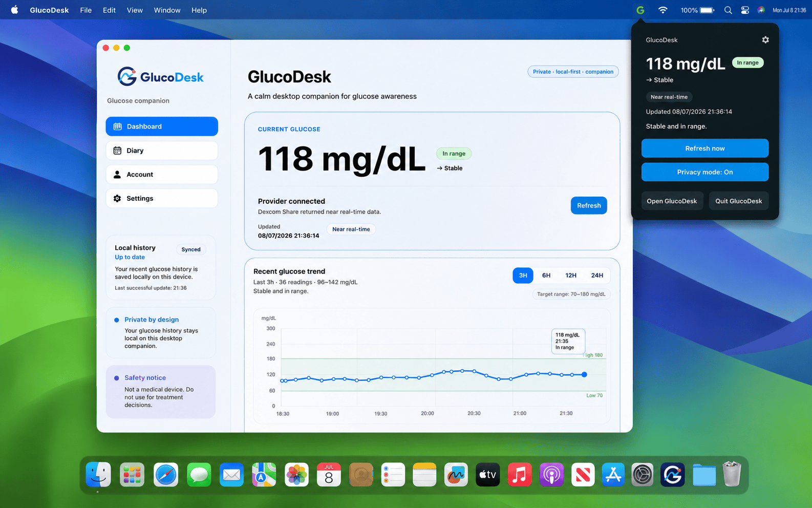Screen dimensions: 812x508
Task: Select the 3H trend range
Action: (523, 276)
